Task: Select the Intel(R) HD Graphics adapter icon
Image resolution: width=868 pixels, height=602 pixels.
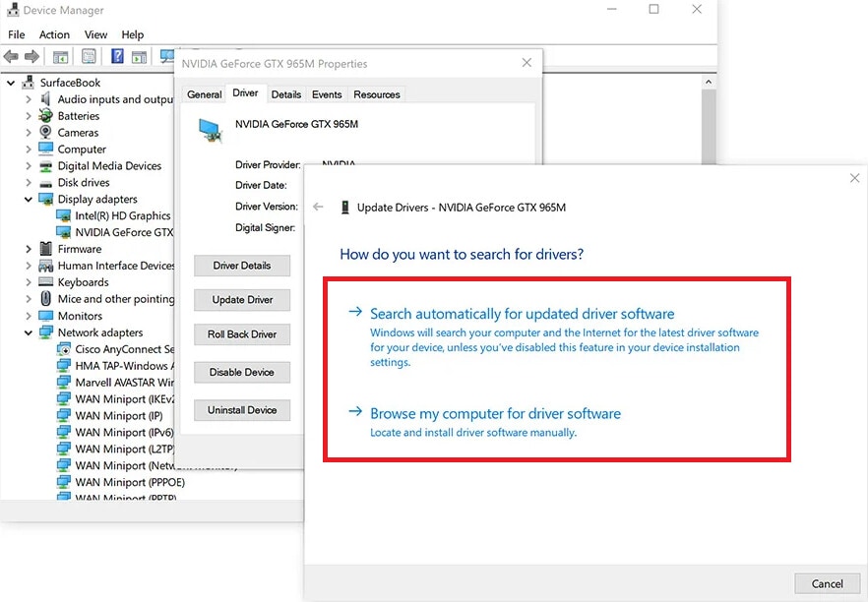Action: [61, 215]
